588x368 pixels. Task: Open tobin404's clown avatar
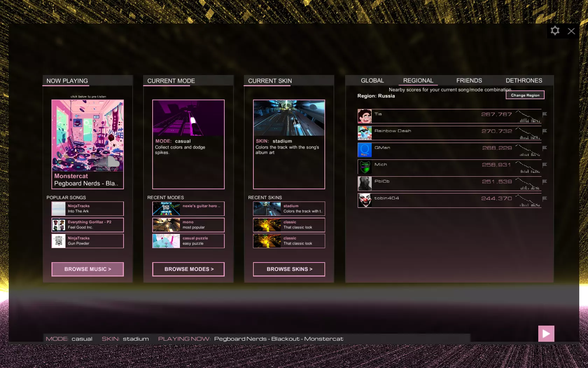point(365,200)
